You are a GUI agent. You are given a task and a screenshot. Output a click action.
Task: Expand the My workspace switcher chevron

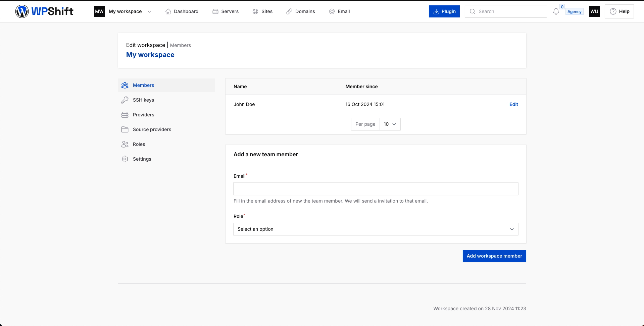tap(149, 11)
